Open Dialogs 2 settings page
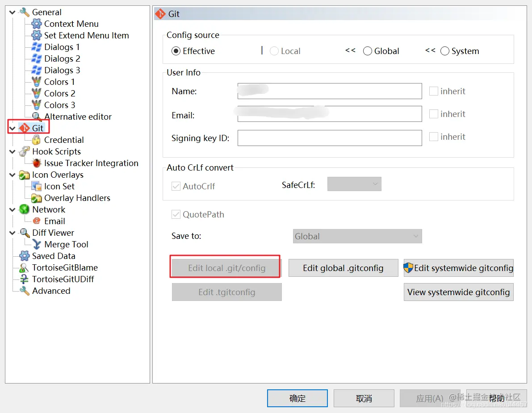 point(62,58)
